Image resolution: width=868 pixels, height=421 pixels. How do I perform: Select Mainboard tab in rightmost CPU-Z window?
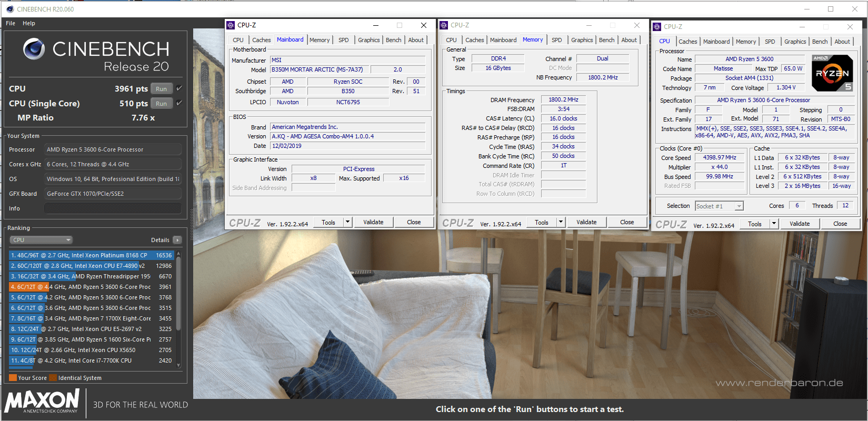[716, 42]
